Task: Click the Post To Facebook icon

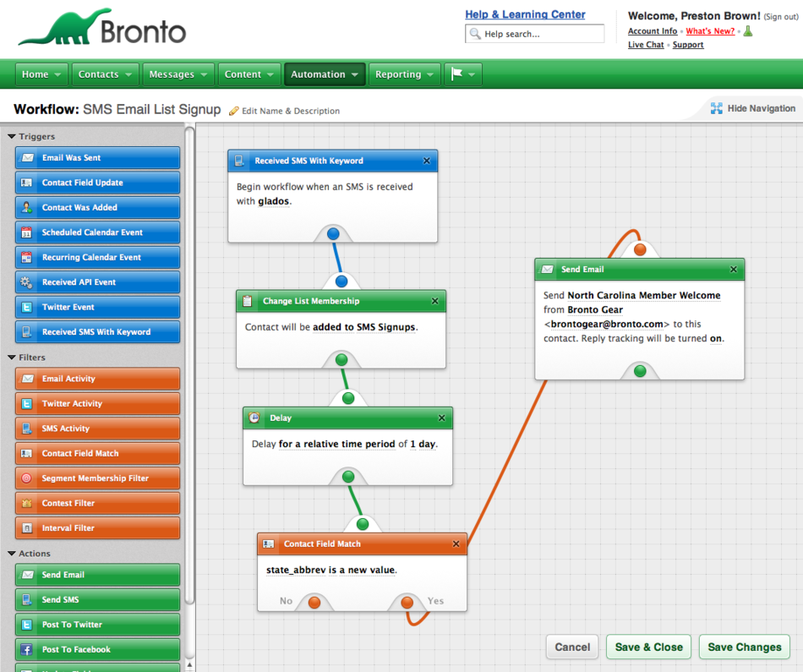Action: 27,650
